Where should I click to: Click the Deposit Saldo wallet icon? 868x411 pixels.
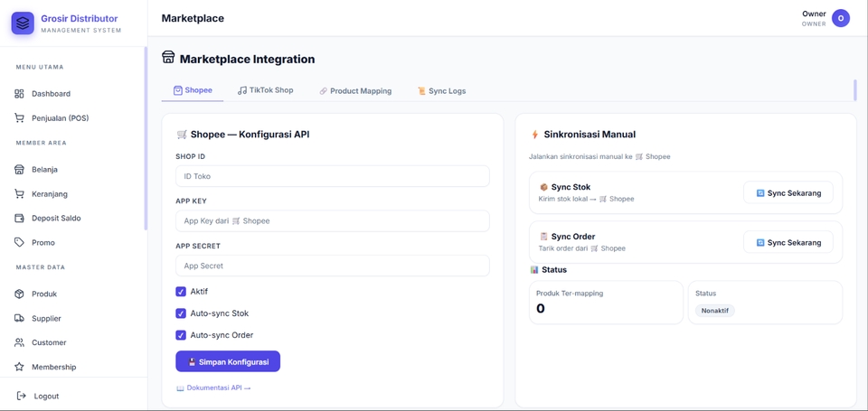(19, 218)
